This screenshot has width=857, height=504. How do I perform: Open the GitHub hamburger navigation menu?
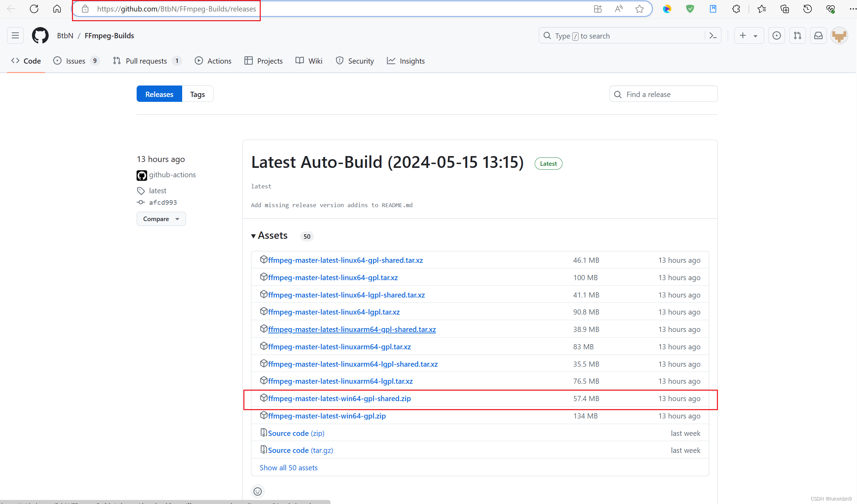coord(15,35)
